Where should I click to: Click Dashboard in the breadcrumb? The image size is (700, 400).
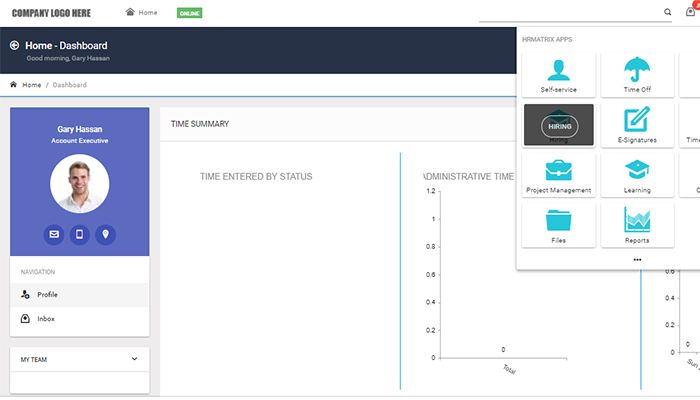tap(70, 85)
